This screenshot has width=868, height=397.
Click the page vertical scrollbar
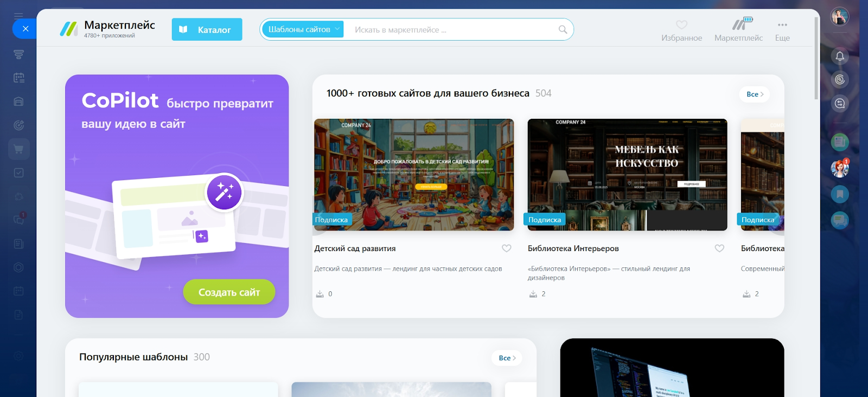(816, 60)
